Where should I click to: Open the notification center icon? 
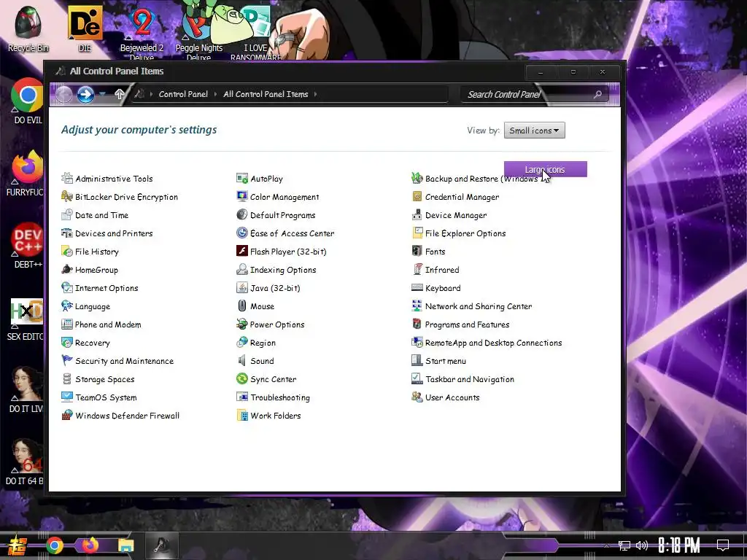tap(723, 545)
